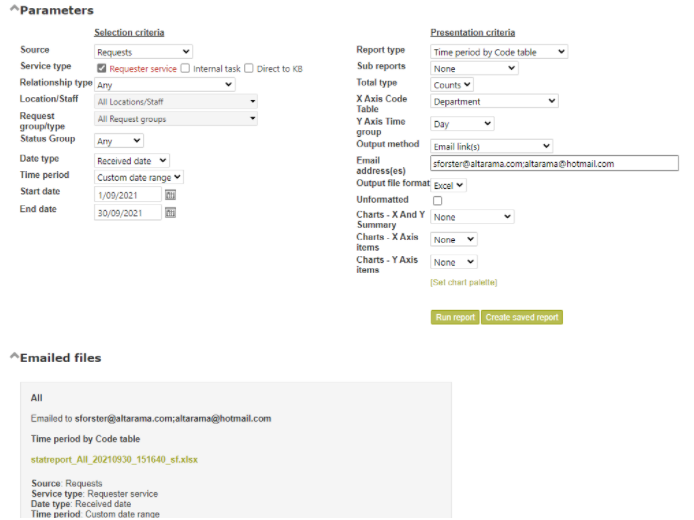Toggle the Unformatted checkbox
The image size is (694, 520).
[x=437, y=200]
